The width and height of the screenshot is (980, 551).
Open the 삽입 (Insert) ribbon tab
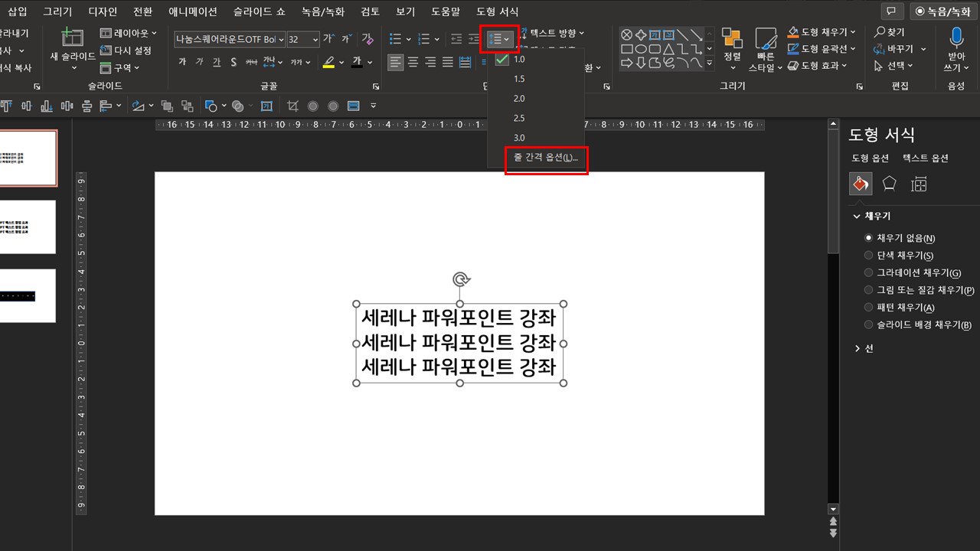[x=17, y=11]
